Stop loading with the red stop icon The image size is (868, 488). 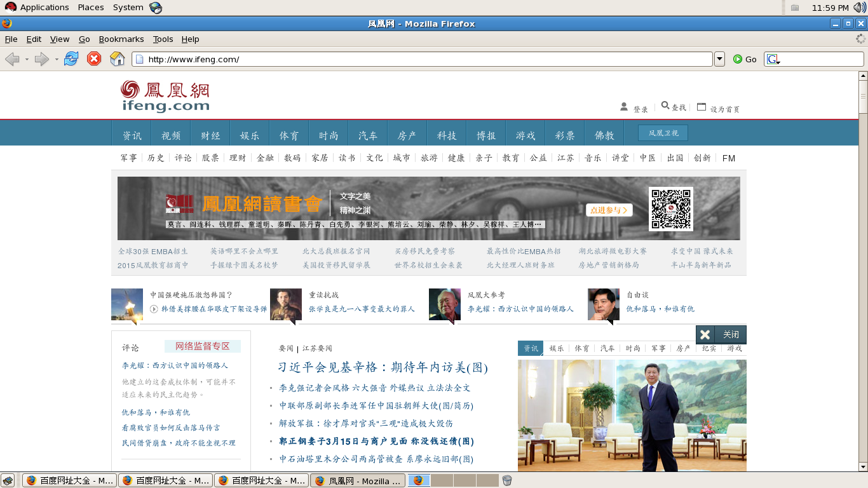94,59
